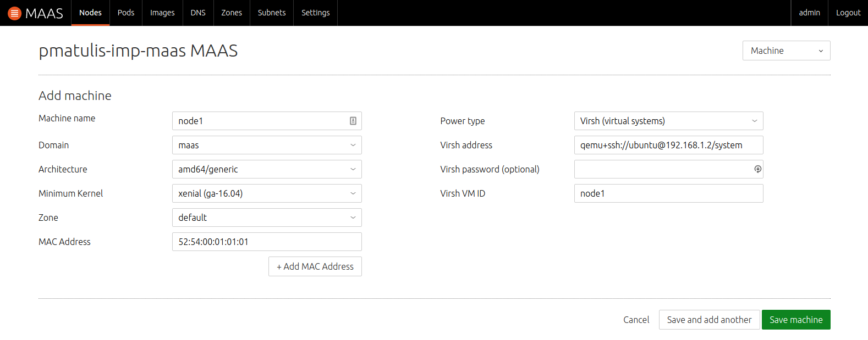Click the MAC Address input field
The width and height of the screenshot is (868, 340).
[267, 242]
